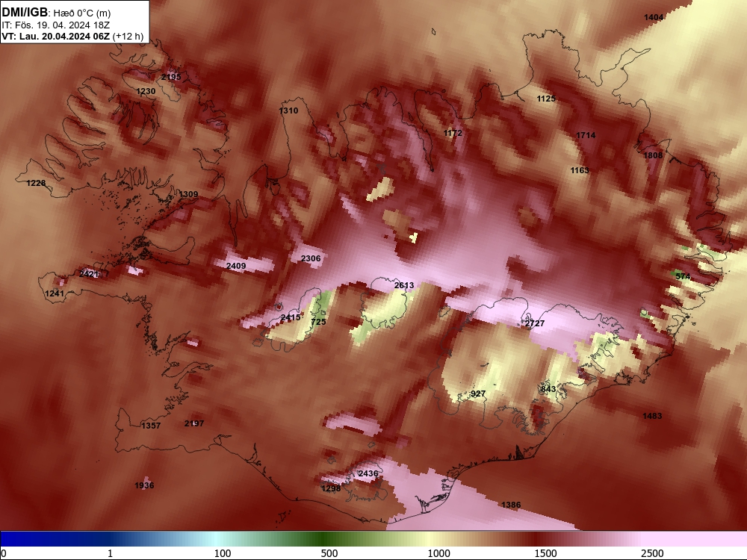This screenshot has height=560, width=747.
Task: Click the value 2195 on the map
Action: point(171,77)
